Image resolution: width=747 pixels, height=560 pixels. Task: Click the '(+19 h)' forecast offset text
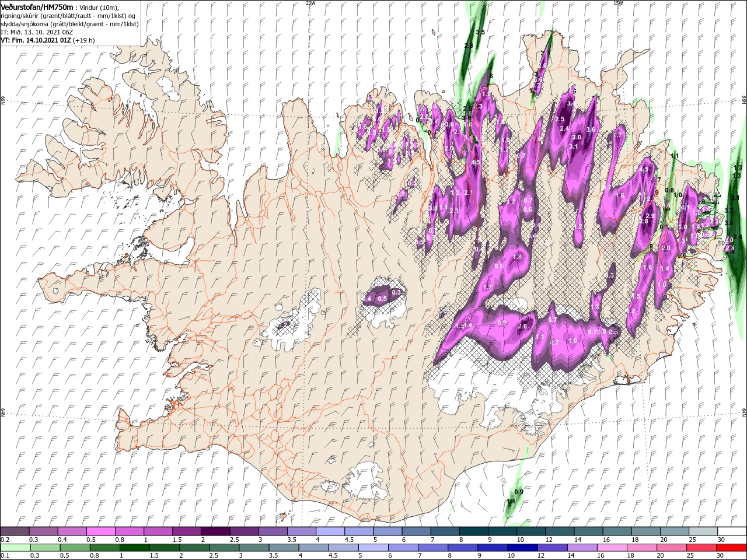pyautogui.click(x=83, y=40)
